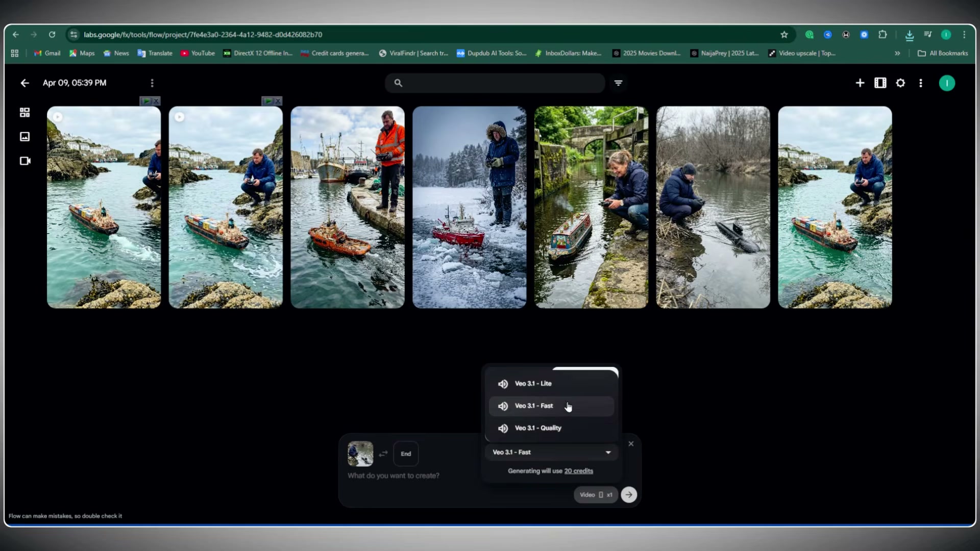The width and height of the screenshot is (980, 551).
Task: Open the Translate bookmark
Action: tap(155, 53)
